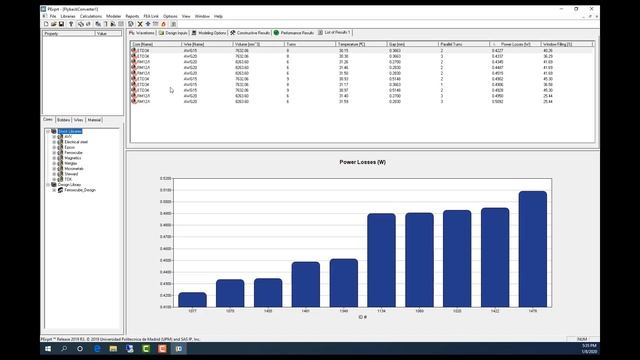Click the Save floppy disk icon
This screenshot has width=640, height=360.
coord(61,24)
